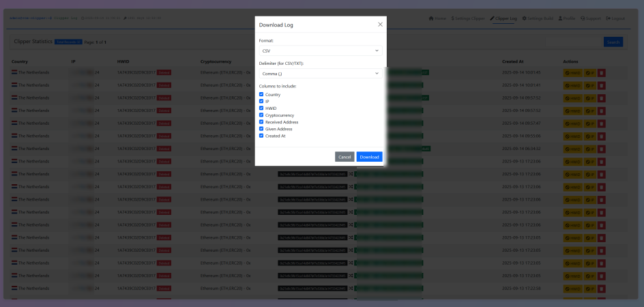This screenshot has width=644, height=307.
Task: Close the Download Log dialog with X
Action: (x=380, y=25)
